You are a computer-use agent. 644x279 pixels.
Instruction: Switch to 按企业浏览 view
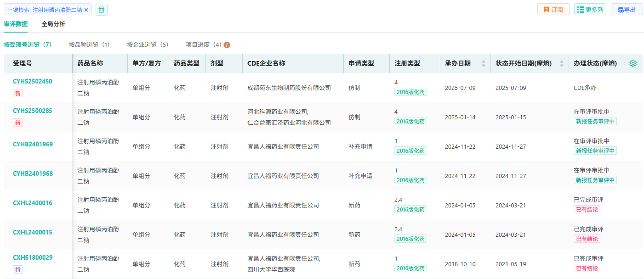coord(148,45)
